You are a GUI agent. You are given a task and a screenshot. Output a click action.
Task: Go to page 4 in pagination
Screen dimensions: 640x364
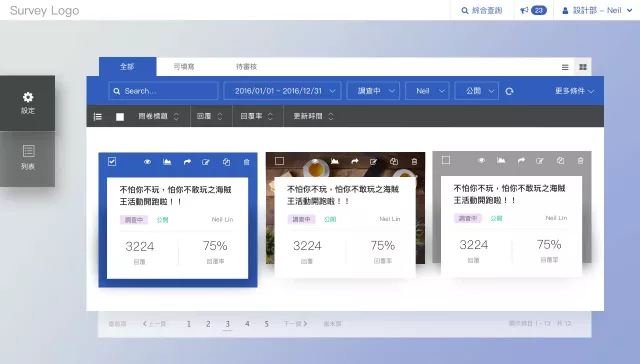[247, 324]
